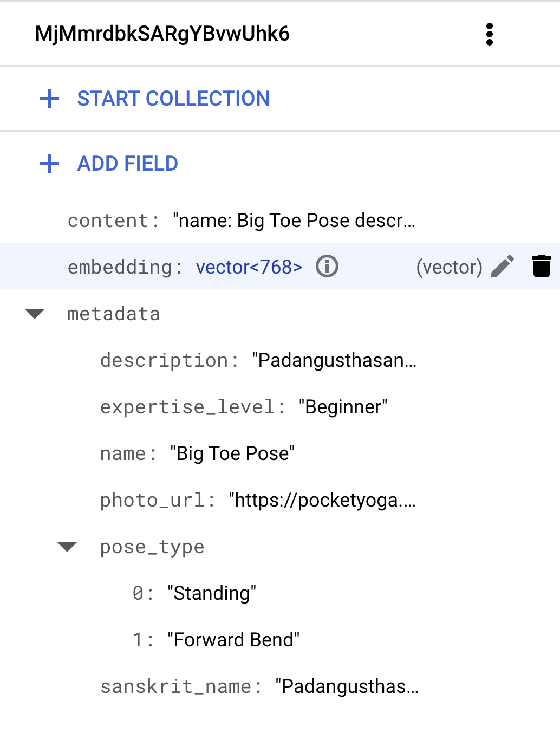Click document ID MjMmrdbkSARgYBvwUhk6 title
The height and width of the screenshot is (739, 560).
tap(162, 34)
